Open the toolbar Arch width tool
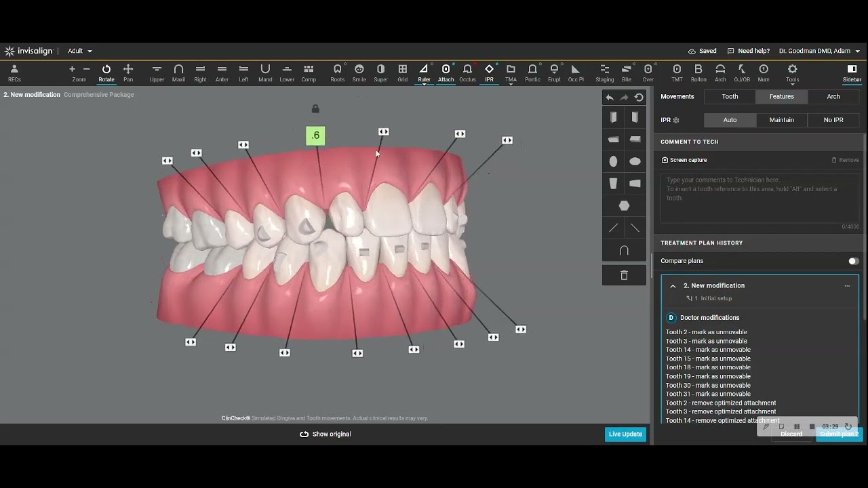868x488 pixels. (720, 73)
